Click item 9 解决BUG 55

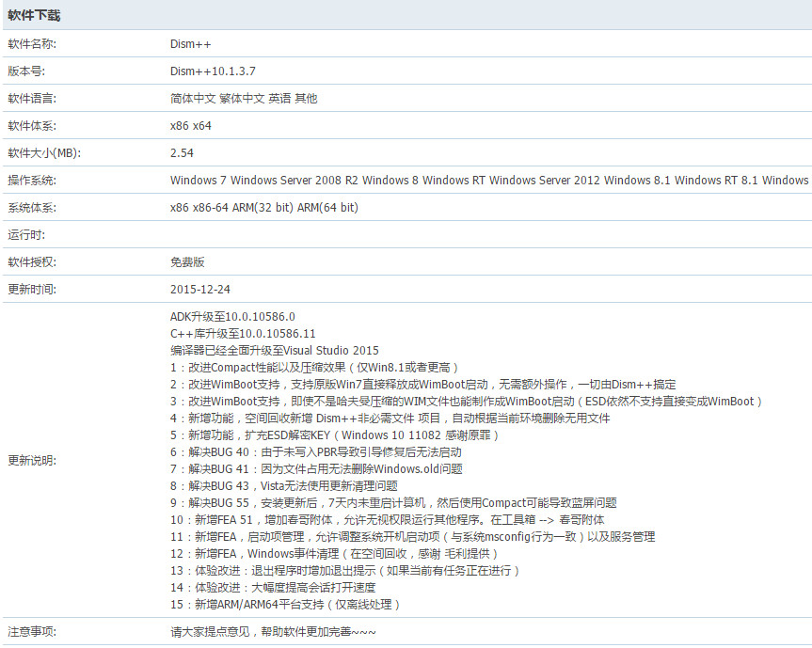pyautogui.click(x=393, y=503)
